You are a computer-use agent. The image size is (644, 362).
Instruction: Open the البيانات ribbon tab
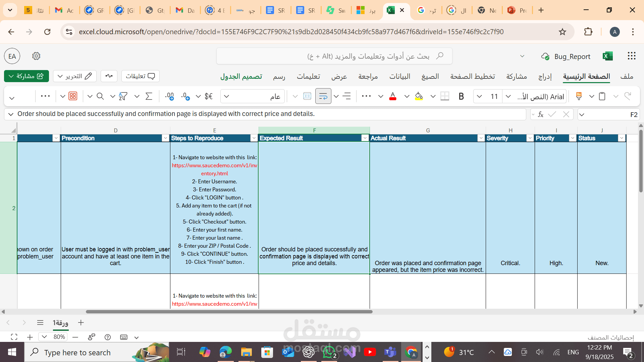click(399, 76)
